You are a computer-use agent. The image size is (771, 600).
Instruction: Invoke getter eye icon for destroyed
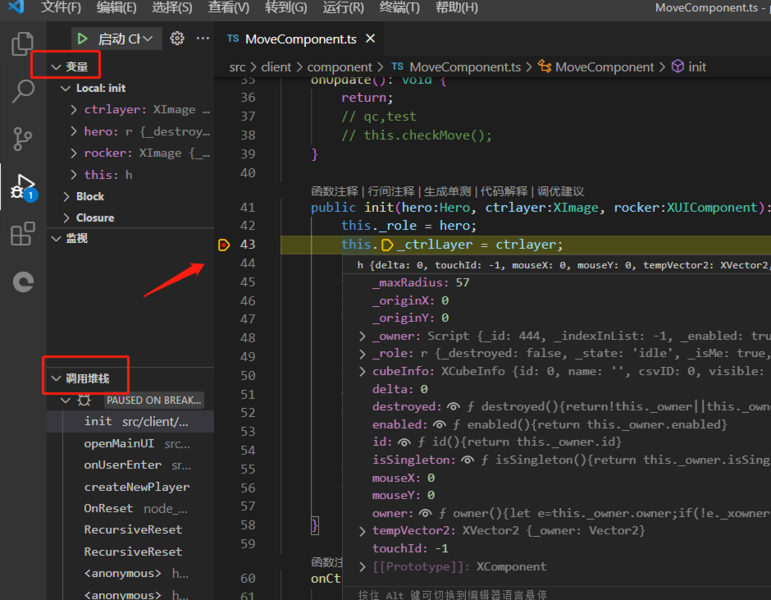pos(453,407)
